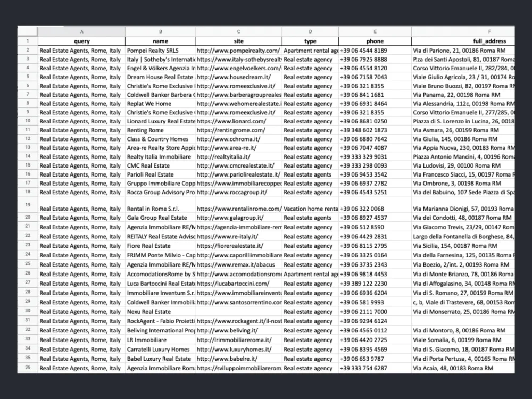This screenshot has height=399, width=532.
Task: Select the Nexu Real Estate name cell
Action: pyautogui.click(x=160, y=312)
